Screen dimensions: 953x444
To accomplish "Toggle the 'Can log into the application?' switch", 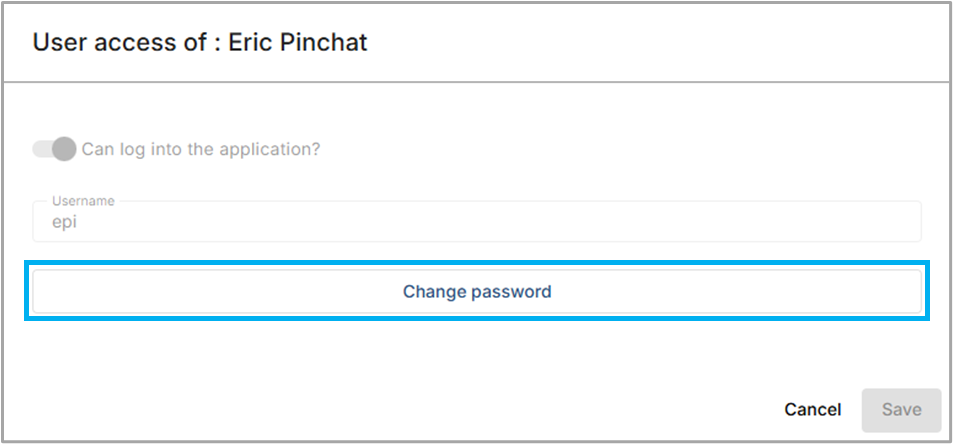I will point(55,149).
